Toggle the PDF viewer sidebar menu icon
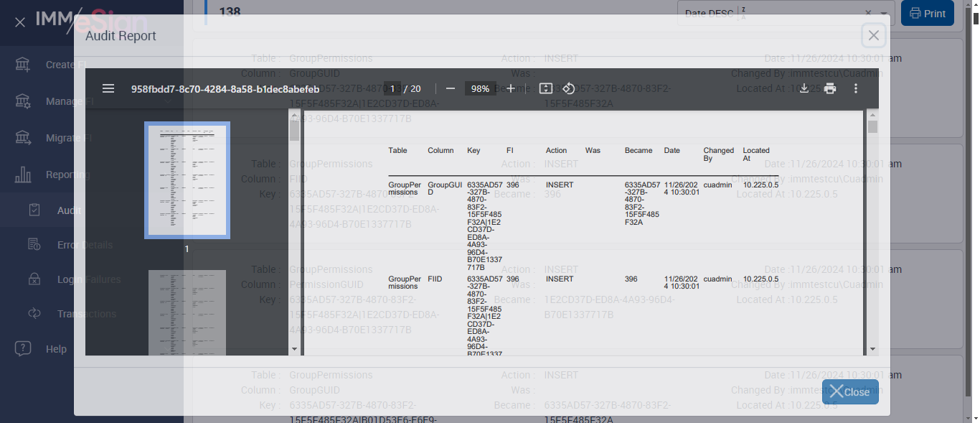Image resolution: width=980 pixels, height=423 pixels. click(108, 89)
